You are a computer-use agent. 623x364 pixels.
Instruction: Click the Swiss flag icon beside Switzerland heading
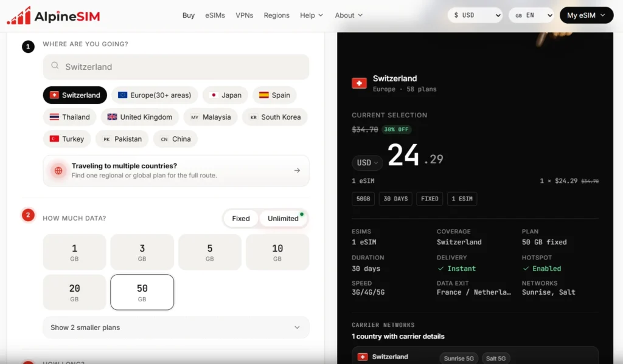[x=359, y=83]
